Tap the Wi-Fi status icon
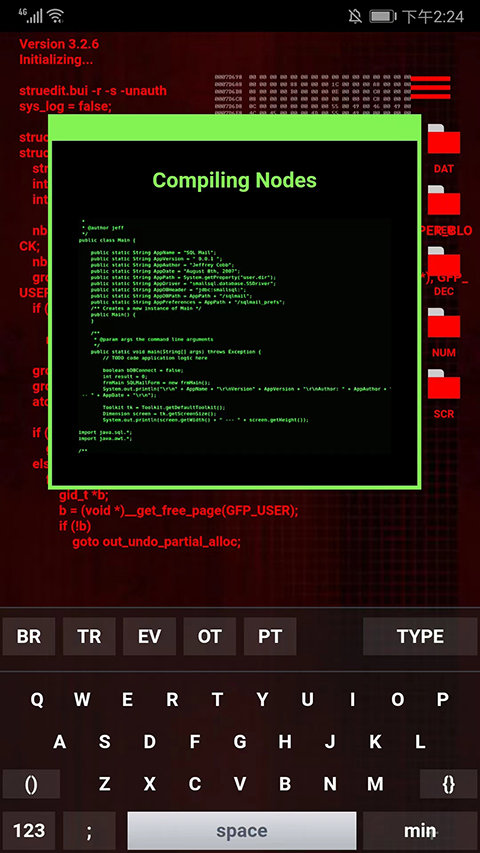This screenshot has height=853, width=480. pyautogui.click(x=56, y=16)
